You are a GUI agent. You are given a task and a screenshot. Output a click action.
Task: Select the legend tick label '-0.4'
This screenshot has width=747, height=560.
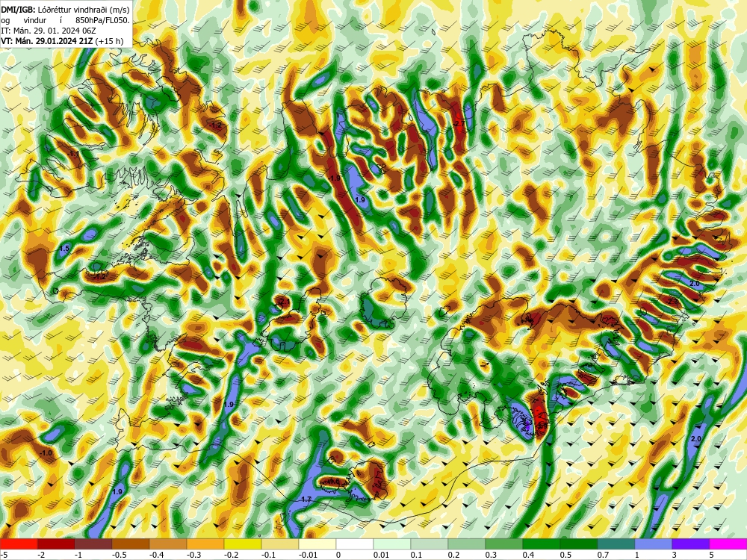coord(158,555)
